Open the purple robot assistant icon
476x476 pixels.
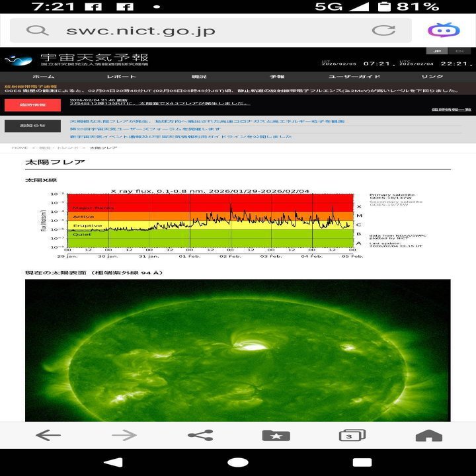(x=444, y=30)
